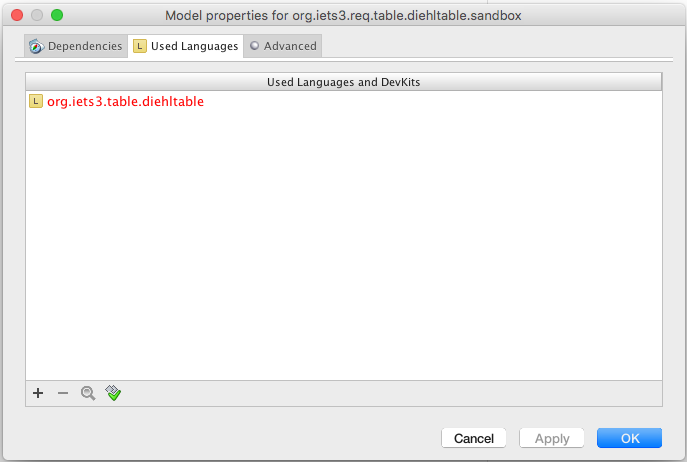Screen dimensions: 687x462
Task: Click the yellow language icon beside org.iets3.table.diehltable
Action: click(36, 101)
